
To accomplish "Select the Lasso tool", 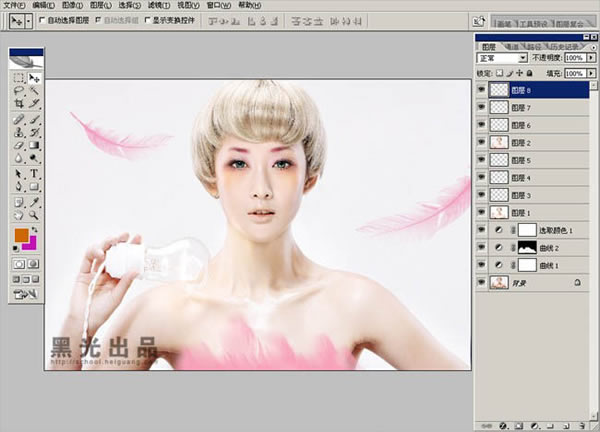I will [x=18, y=91].
